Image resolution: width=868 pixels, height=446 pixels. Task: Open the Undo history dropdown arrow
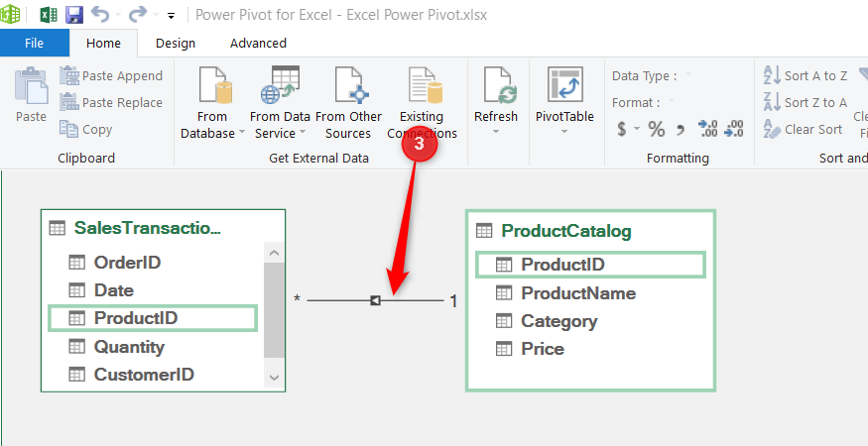[x=118, y=15]
